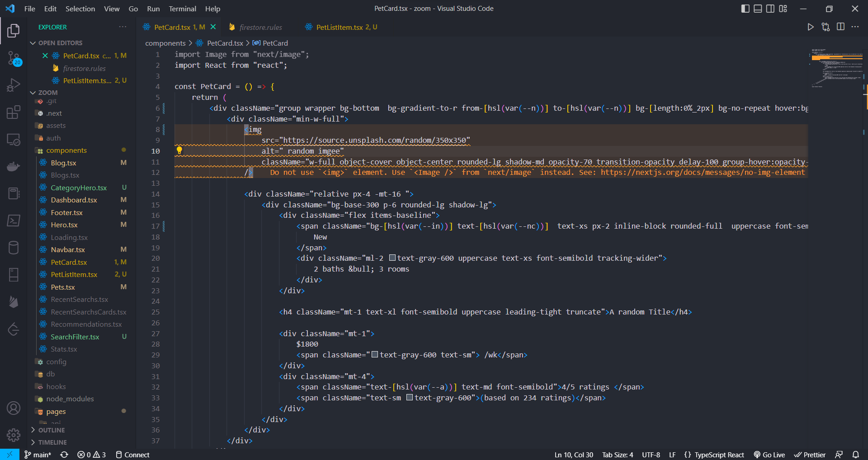Screen dimensions: 868x460
Task: Click UTF-8 encoding in status bar
Action: [651, 455]
